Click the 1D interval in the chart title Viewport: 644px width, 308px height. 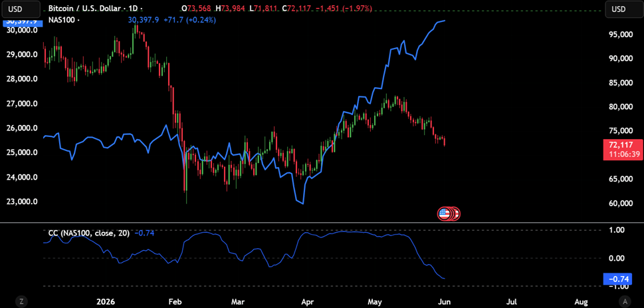click(x=132, y=9)
